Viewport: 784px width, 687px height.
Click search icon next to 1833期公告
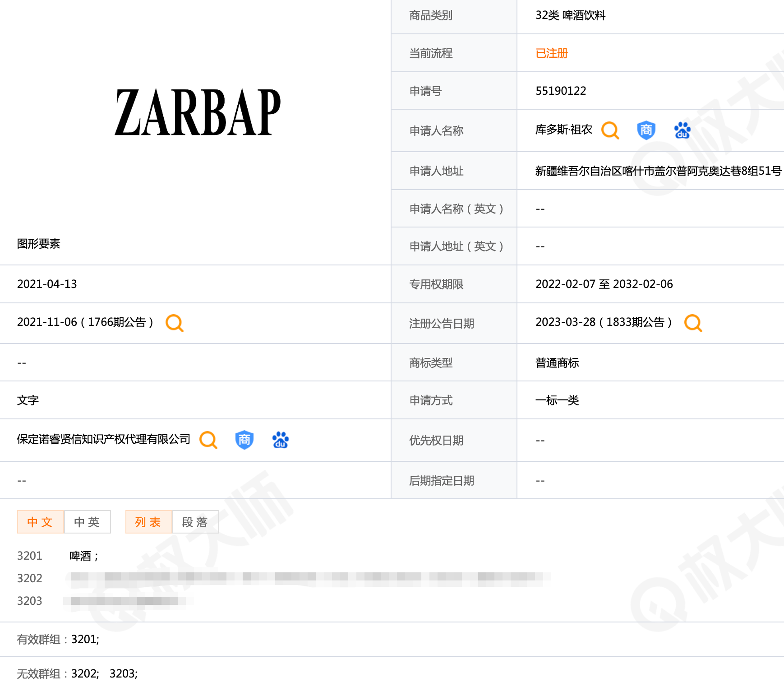(693, 323)
